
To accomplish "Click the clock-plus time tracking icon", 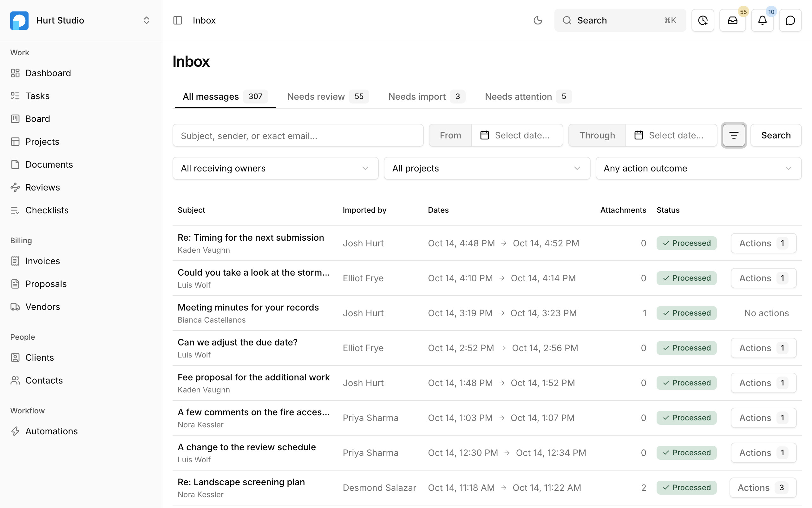I will 703,21.
